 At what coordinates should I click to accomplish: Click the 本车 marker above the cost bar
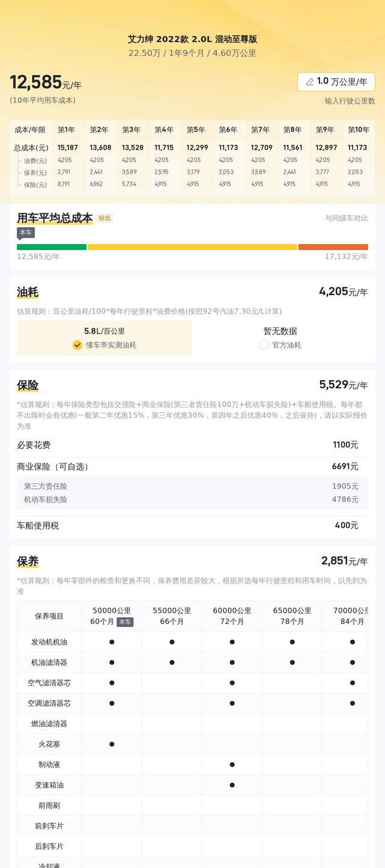26,233
